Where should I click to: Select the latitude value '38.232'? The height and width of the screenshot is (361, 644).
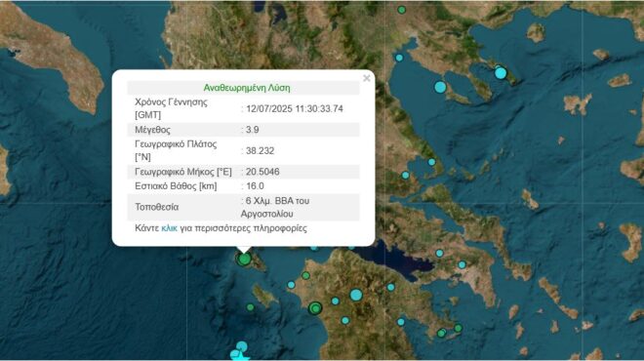(x=260, y=150)
